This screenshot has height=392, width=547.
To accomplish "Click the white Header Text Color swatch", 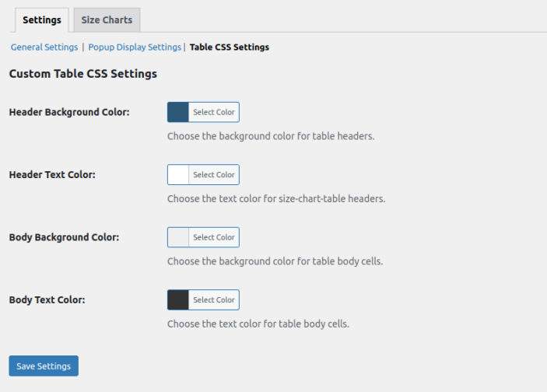I will click(x=178, y=175).
